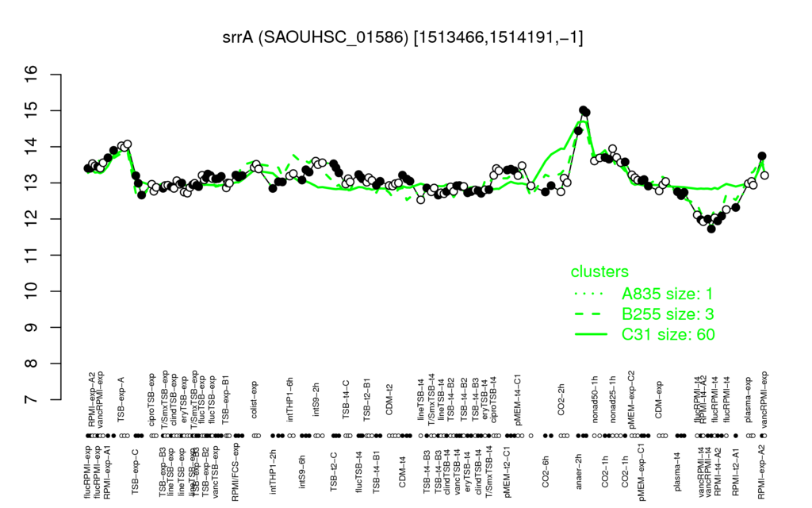The height and width of the screenshot is (508, 812).
Task: Click the y-axis tick label 10
Action: 31,291
